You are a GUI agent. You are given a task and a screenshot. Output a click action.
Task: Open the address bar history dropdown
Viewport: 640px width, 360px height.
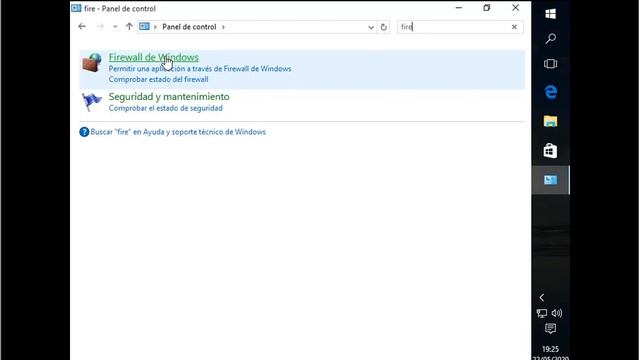pos(371,27)
